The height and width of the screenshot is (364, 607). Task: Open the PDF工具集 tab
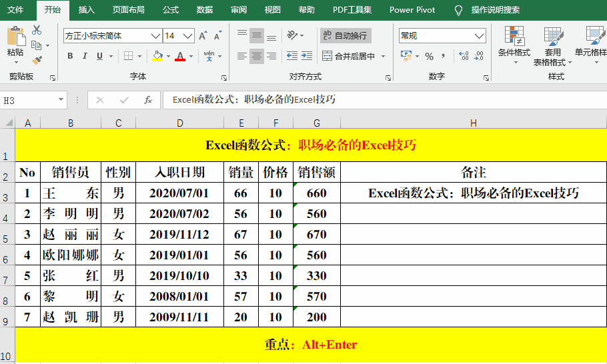352,10
